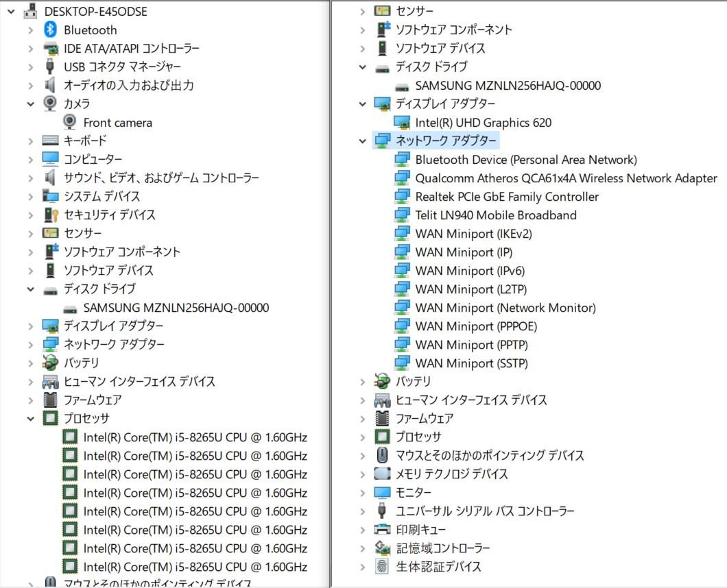Image resolution: width=727 pixels, height=588 pixels.
Task: Expand the センサー category in right pane
Action: (x=363, y=12)
